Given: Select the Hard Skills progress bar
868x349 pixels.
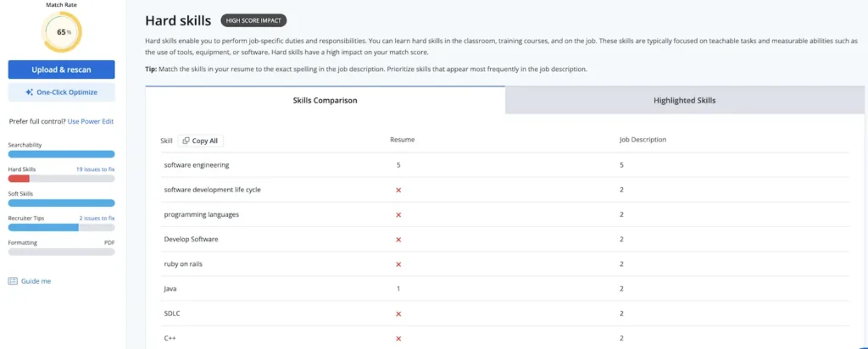Looking at the screenshot, I should [x=61, y=179].
